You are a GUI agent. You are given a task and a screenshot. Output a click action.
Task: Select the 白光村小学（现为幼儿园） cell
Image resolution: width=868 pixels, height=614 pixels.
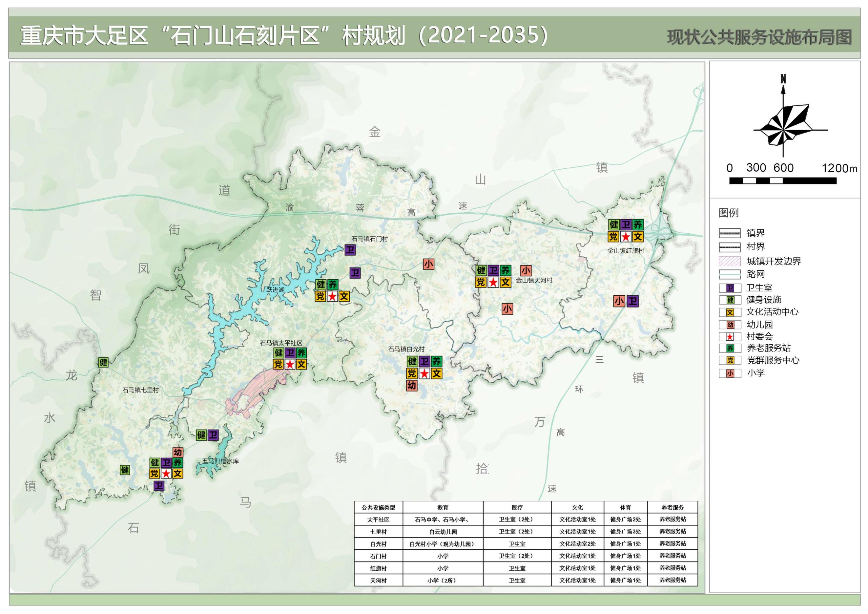pos(443,544)
